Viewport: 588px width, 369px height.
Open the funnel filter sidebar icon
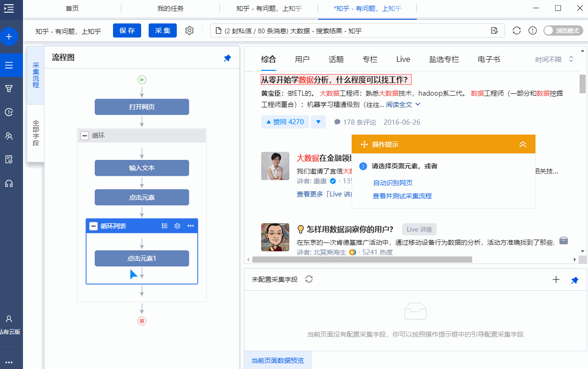point(9,89)
